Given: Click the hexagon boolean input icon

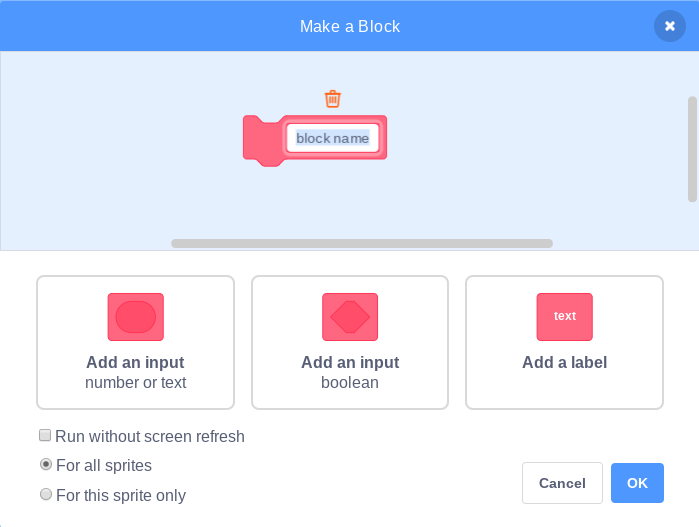Looking at the screenshot, I should tap(349, 317).
